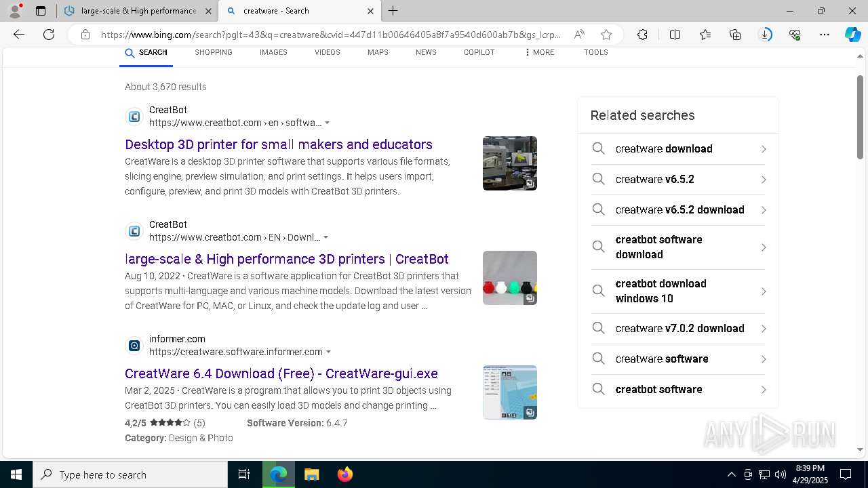Switch to the VIDEOS tab
Viewport: 868px width, 488px height.
tap(328, 53)
